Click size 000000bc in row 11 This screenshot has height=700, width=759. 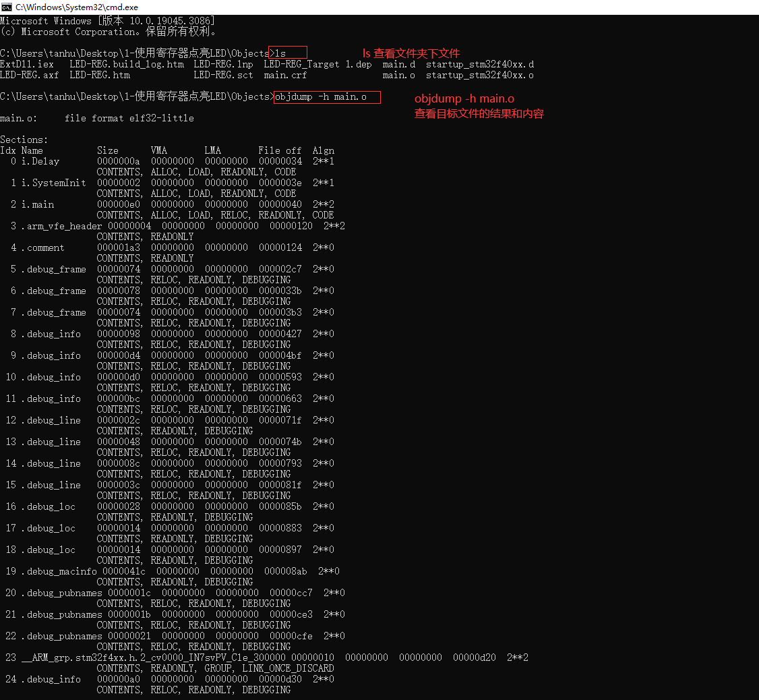pos(119,399)
